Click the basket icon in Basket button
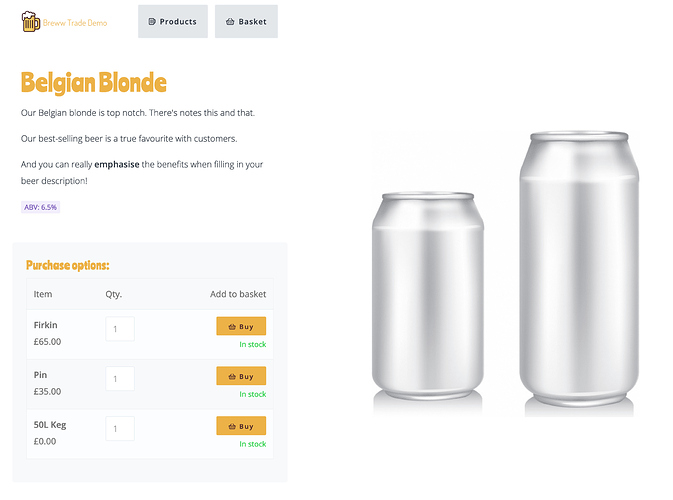 (230, 21)
